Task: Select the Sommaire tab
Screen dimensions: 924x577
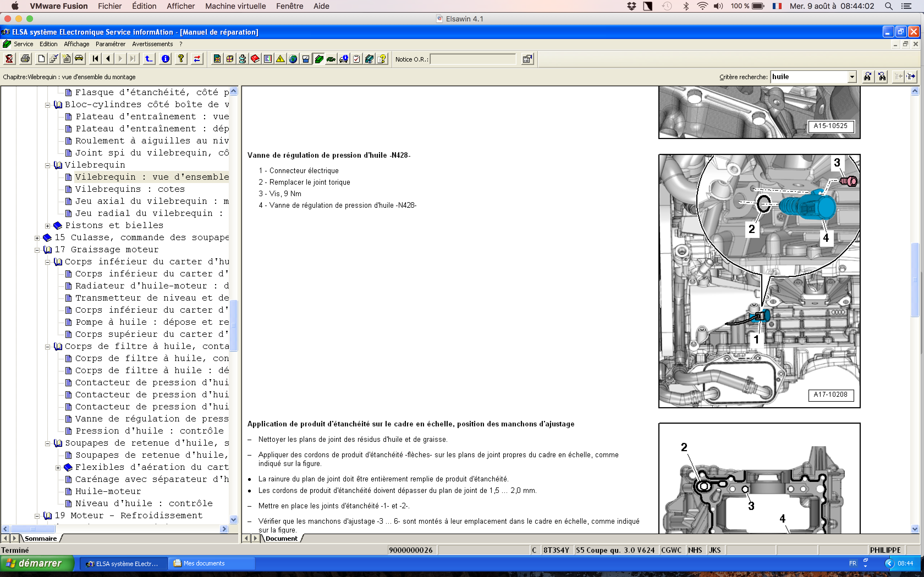Action: point(40,539)
